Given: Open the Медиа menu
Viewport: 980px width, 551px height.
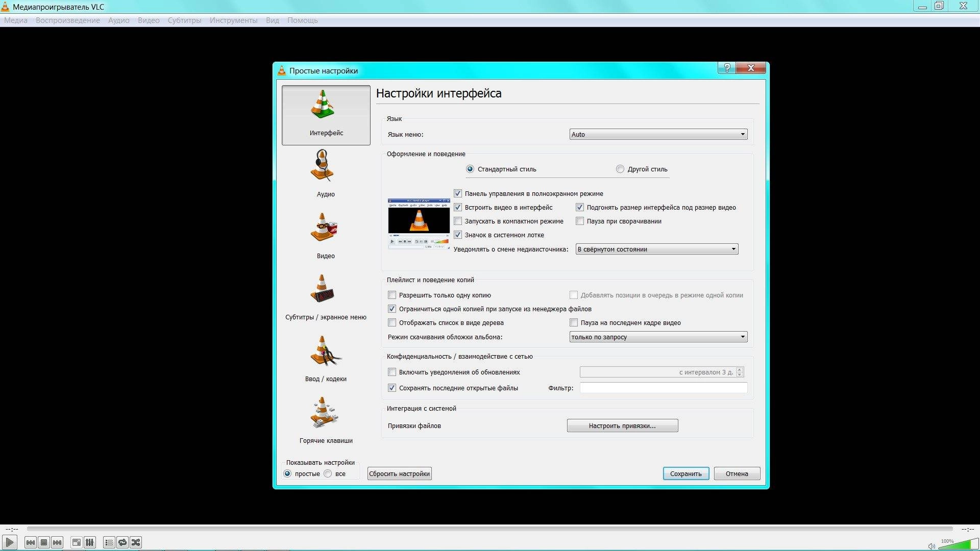Looking at the screenshot, I should tap(16, 20).
